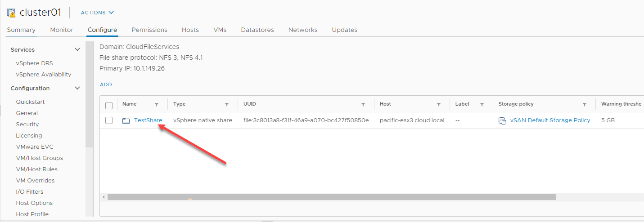Click the table's horizontal scrollbar

[332, 197]
